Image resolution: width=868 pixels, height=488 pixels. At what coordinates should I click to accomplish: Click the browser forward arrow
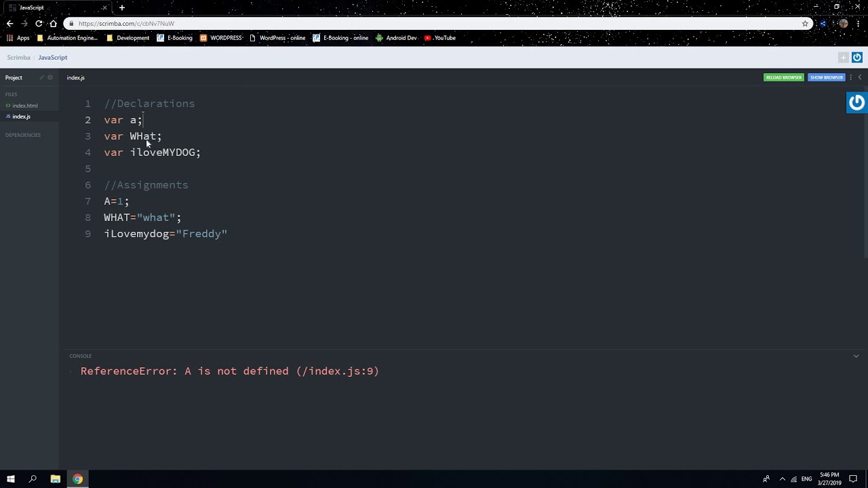24,23
